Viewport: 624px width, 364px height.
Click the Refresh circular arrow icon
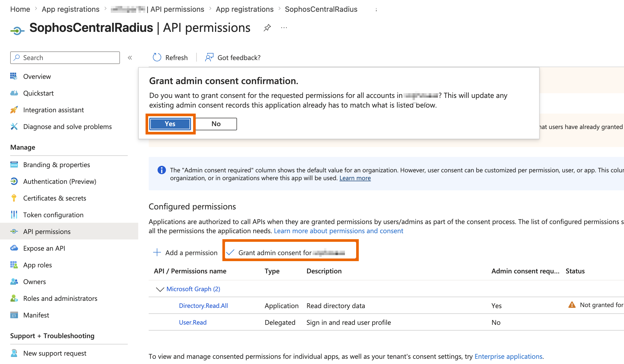point(157,57)
